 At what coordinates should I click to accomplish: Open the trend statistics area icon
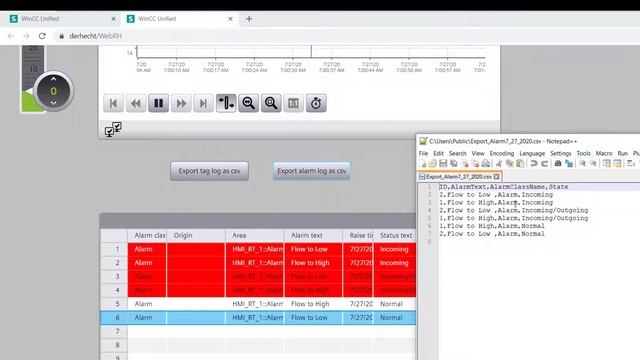[x=293, y=103]
